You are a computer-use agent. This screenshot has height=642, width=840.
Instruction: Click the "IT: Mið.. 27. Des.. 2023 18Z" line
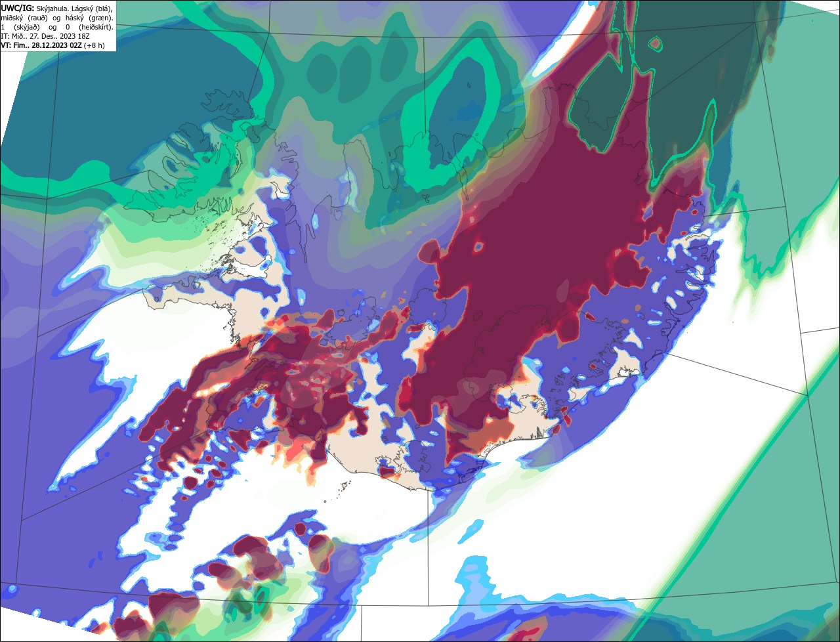(45, 36)
